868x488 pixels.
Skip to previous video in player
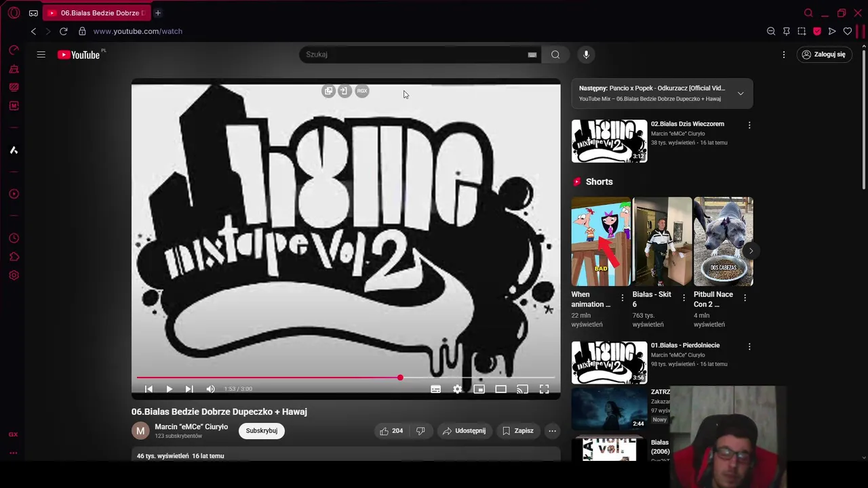click(x=149, y=389)
